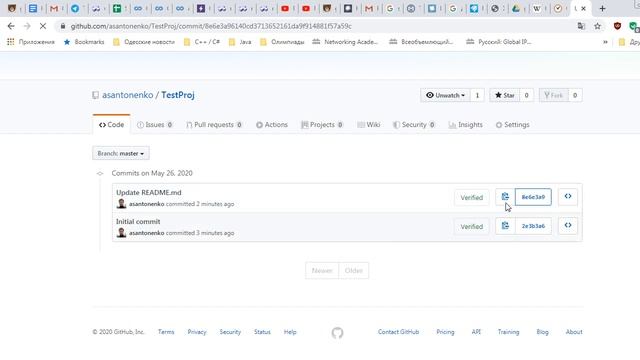The height and width of the screenshot is (360, 640).
Task: Open the C++ / C# bookmark folder
Action: (202, 42)
